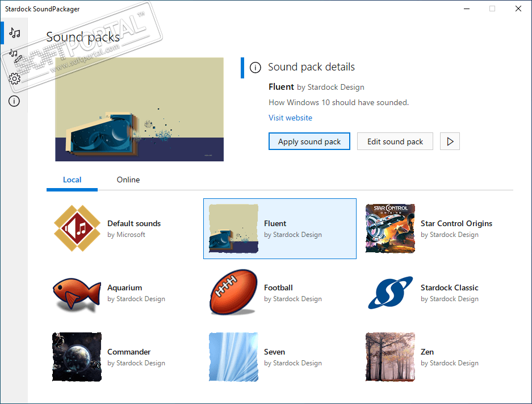532x404 pixels.
Task: Apply the sound pack
Action: [x=309, y=141]
